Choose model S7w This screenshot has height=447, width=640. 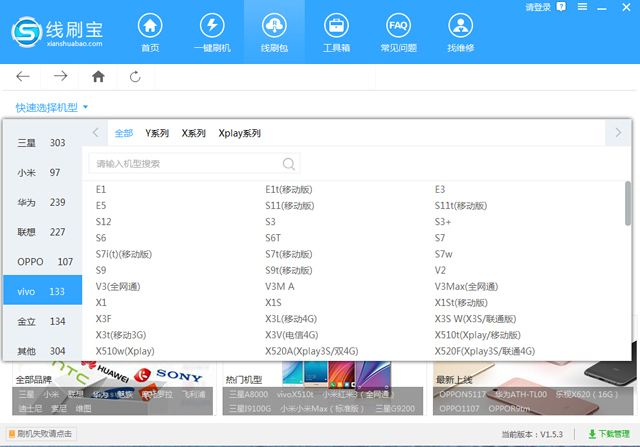point(443,254)
